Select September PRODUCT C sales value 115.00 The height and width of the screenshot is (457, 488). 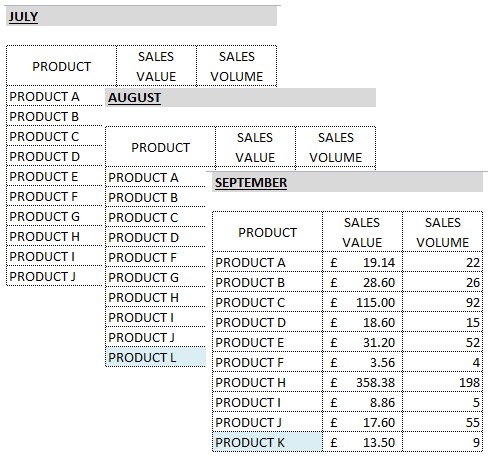pos(362,302)
